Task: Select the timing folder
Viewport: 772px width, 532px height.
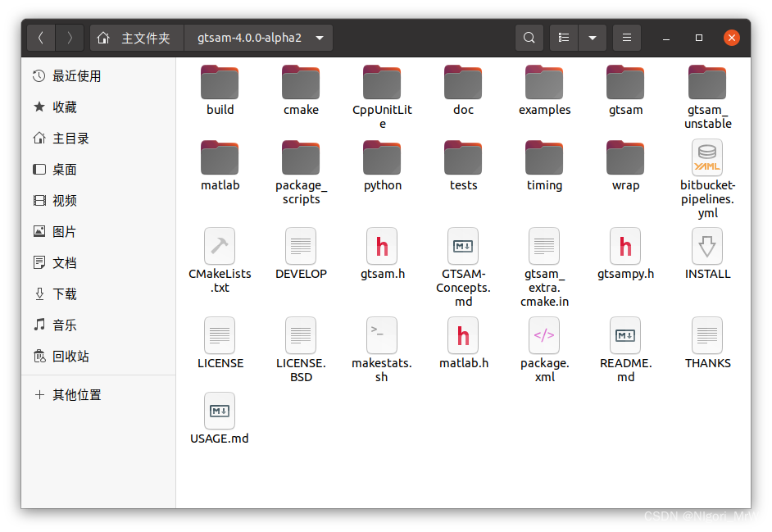Action: coord(544,166)
